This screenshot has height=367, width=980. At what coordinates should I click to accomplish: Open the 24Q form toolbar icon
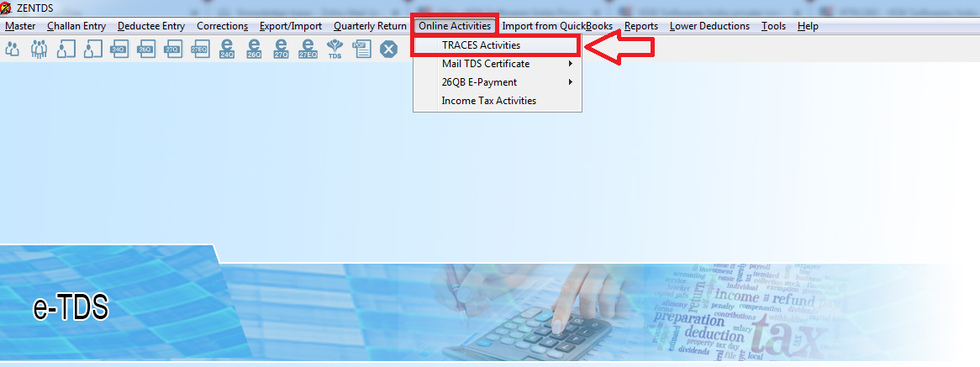click(x=119, y=49)
